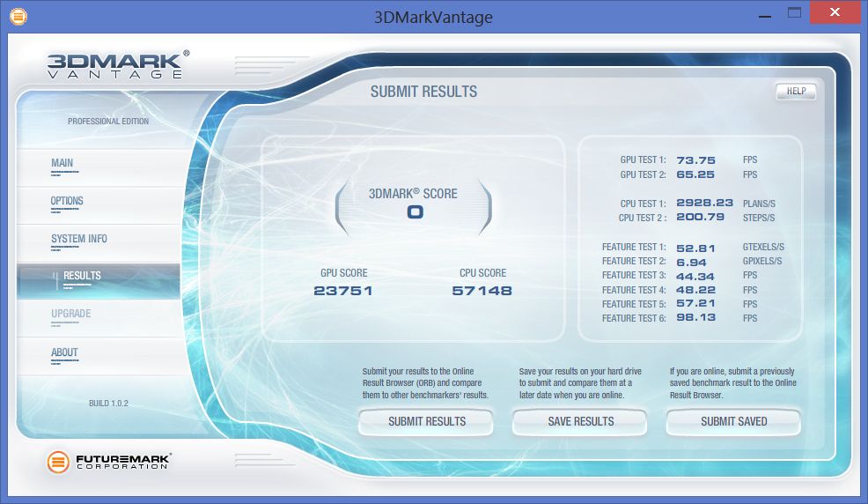Click the GPU Test 1 result 73.75
The height and width of the screenshot is (504, 868).
(695, 160)
